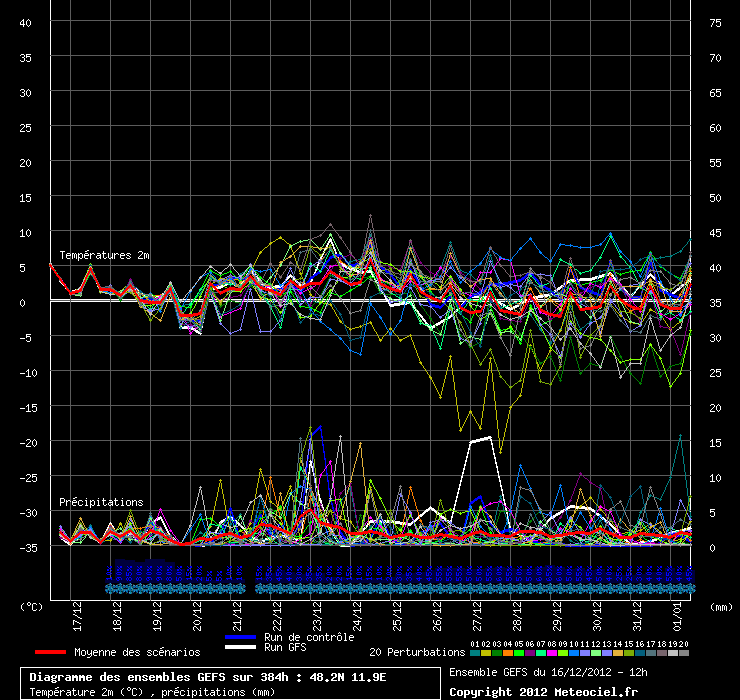Viewport: 740px width, 700px height.
Task: Click the 31/12 date label on x-axis
Action: (x=637, y=616)
